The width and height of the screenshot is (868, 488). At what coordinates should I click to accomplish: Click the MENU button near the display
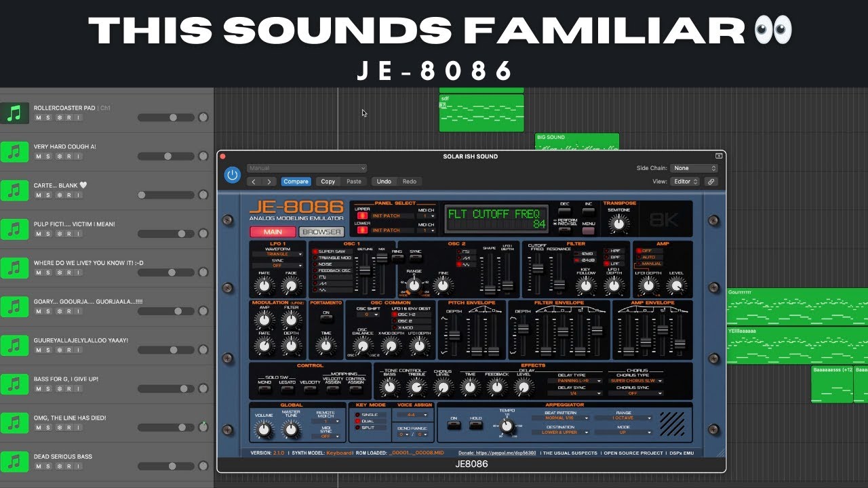pos(588,230)
